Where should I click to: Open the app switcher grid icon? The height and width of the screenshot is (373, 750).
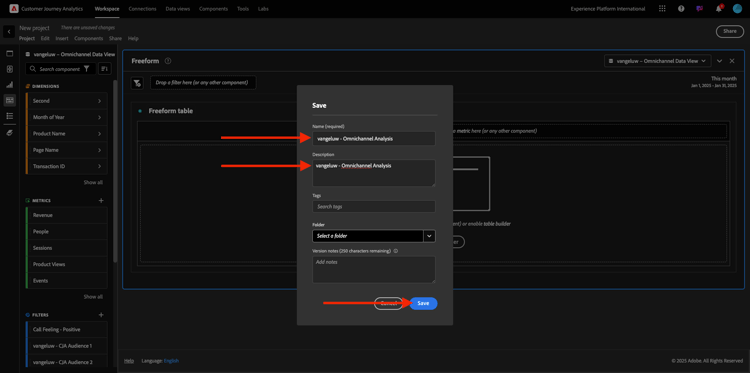coord(662,9)
